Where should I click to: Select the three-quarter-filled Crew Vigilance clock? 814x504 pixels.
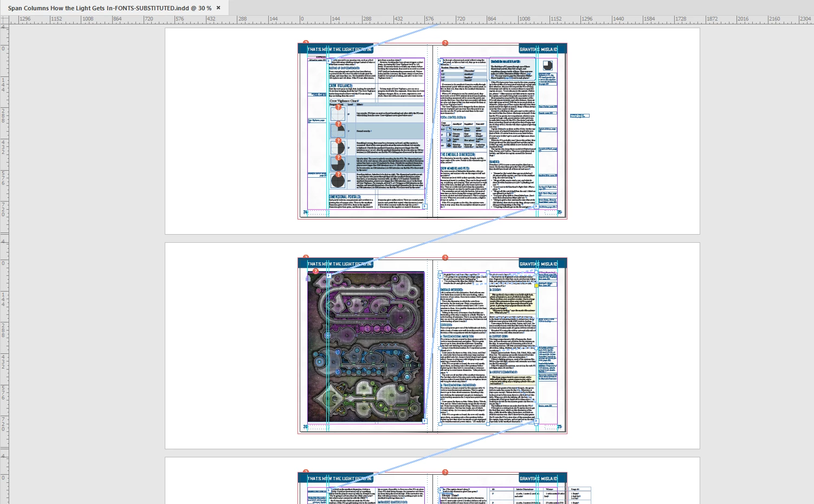(x=338, y=163)
